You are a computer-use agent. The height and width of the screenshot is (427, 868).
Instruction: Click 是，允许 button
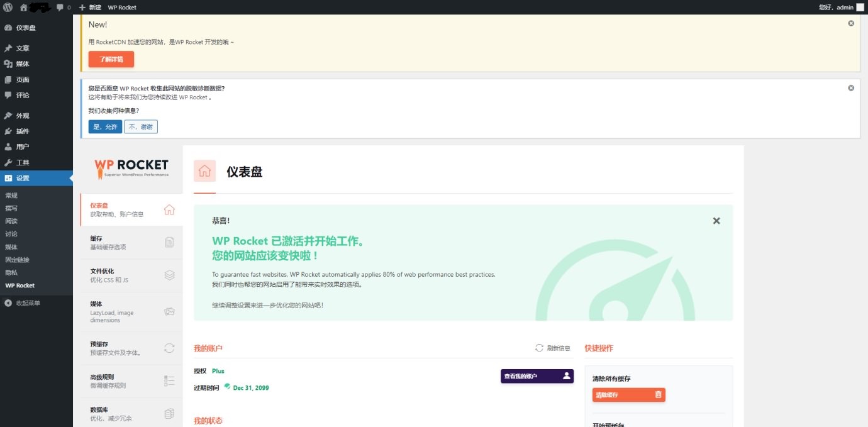[x=105, y=126]
